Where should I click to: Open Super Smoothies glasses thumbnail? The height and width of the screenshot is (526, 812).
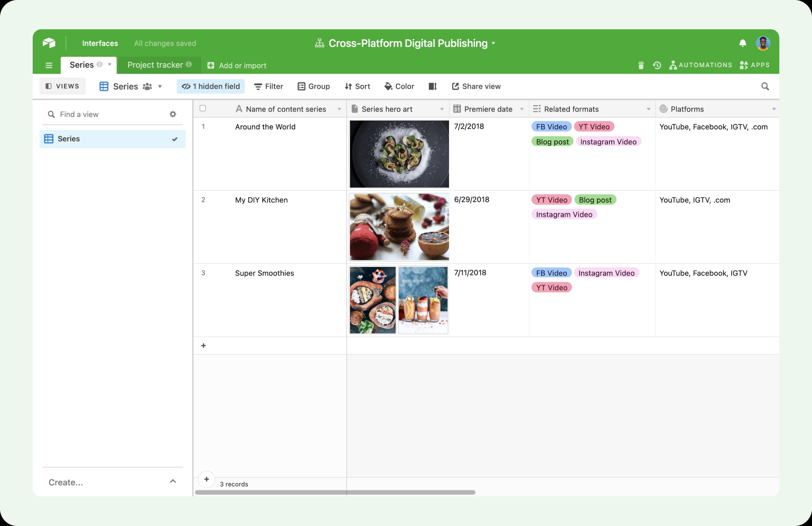click(423, 300)
